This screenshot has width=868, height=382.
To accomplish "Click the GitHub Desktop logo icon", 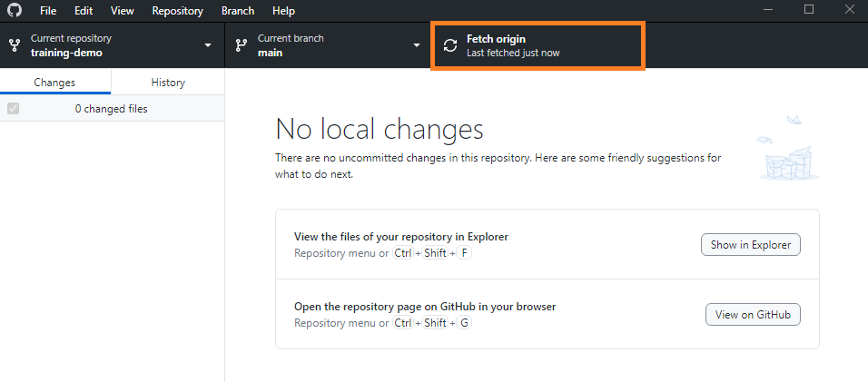I will pyautogui.click(x=15, y=11).
